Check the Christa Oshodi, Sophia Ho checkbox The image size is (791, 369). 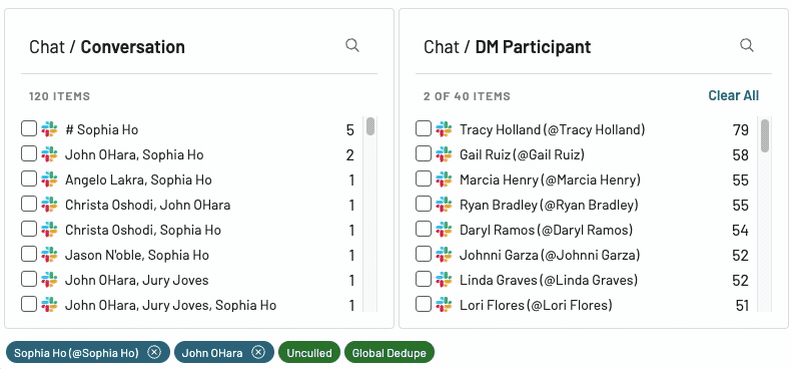point(29,229)
